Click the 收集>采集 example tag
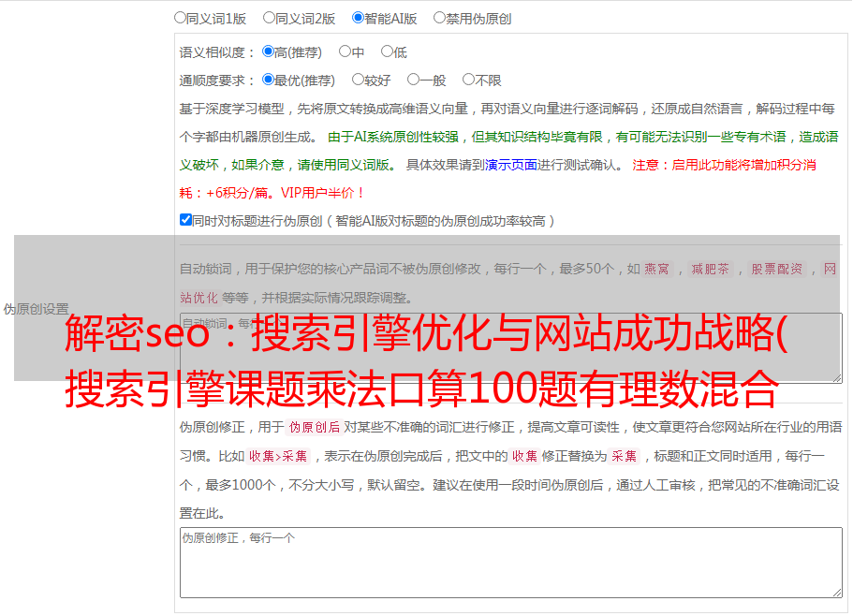The height and width of the screenshot is (616, 853). pyautogui.click(x=278, y=456)
